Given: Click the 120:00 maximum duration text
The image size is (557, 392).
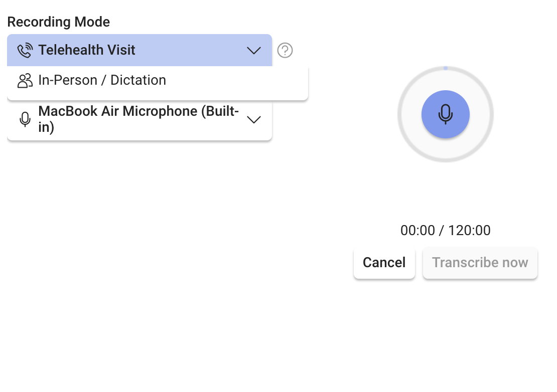Looking at the screenshot, I should click(x=469, y=231).
